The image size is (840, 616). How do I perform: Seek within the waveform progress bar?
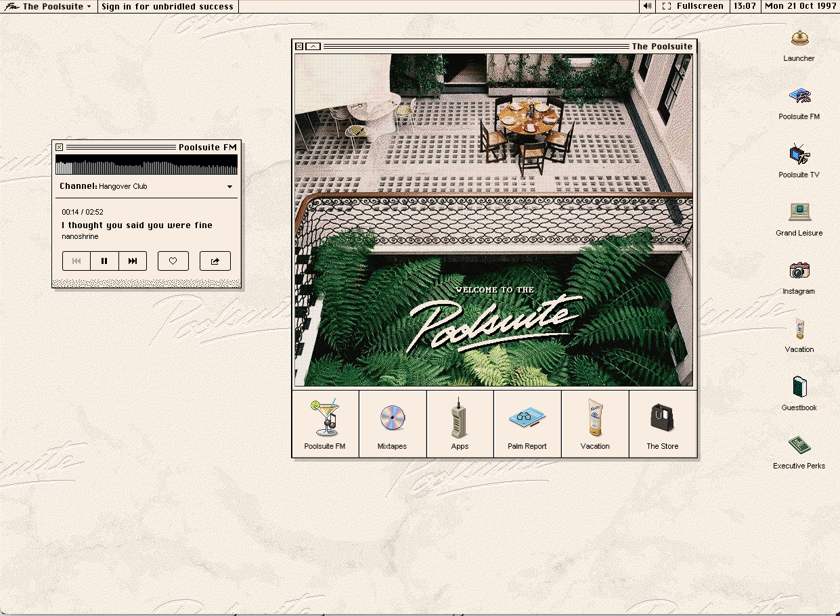pyautogui.click(x=146, y=164)
